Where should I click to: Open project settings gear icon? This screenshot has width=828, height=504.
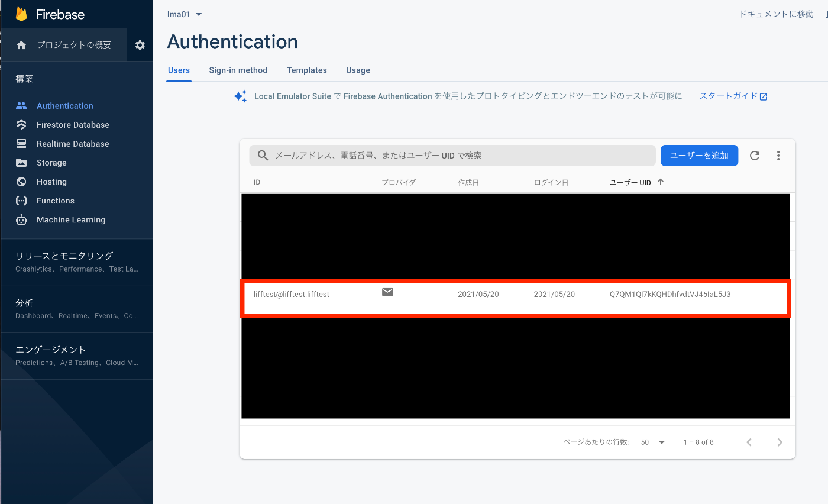[140, 45]
